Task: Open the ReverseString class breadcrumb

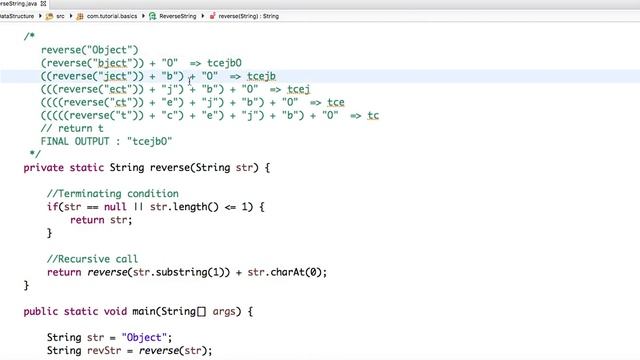Action: (x=178, y=16)
